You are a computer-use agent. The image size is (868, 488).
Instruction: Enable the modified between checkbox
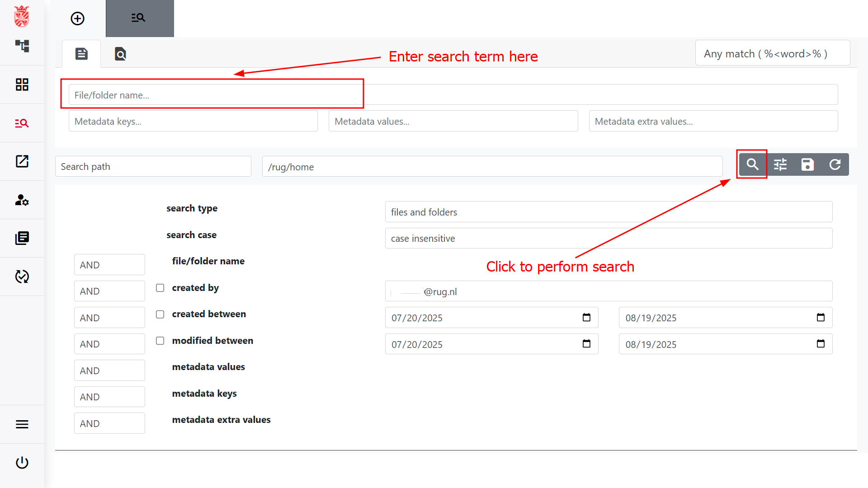point(160,341)
